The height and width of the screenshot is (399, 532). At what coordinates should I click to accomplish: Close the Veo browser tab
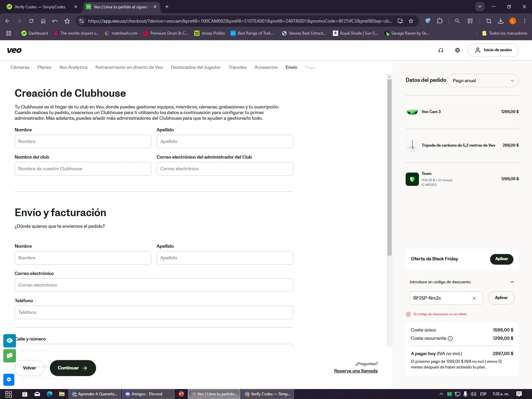tap(155, 7)
